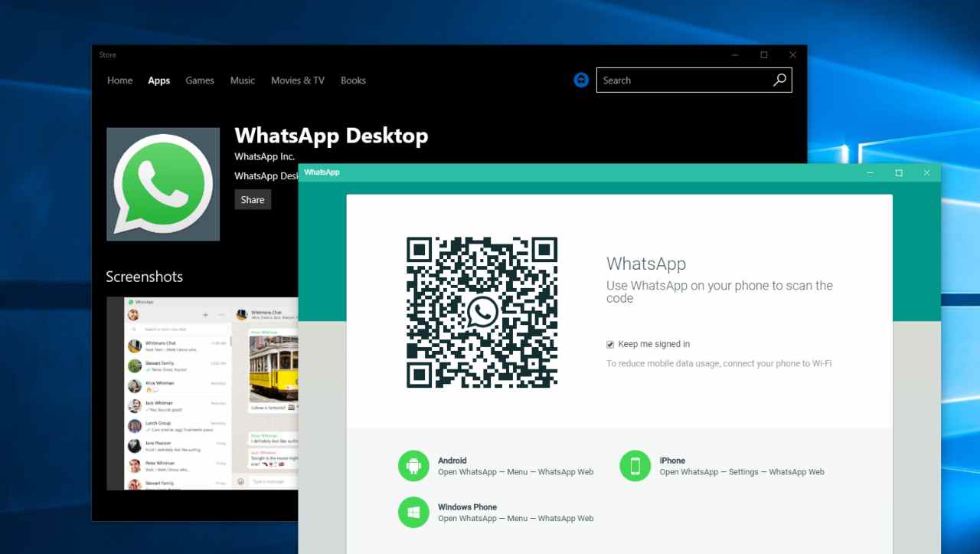Toggle Keep me signed in checkbox
Viewport: 980px width, 554px height.
[610, 345]
